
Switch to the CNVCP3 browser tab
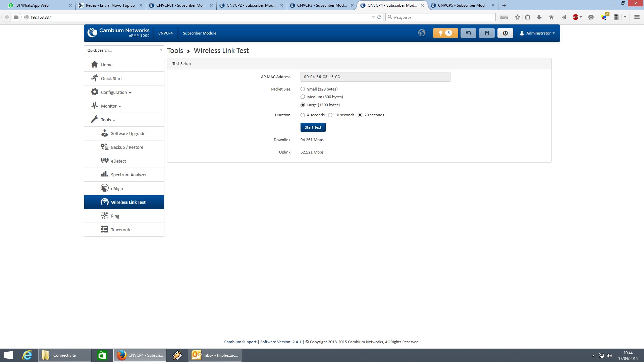321,5
